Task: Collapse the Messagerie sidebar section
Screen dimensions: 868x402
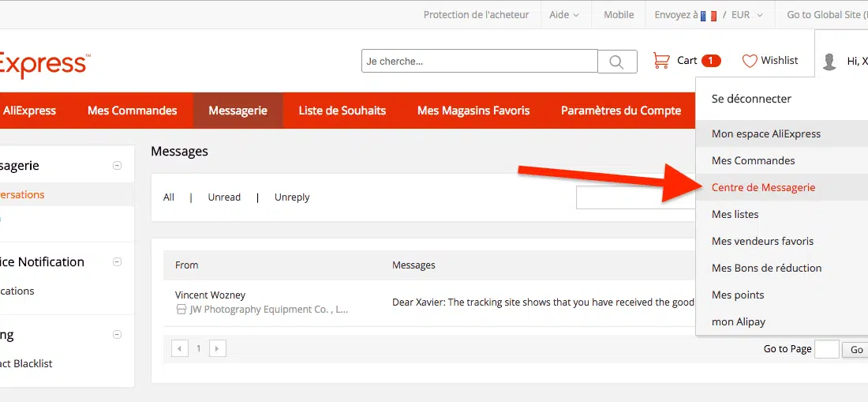Action: [117, 166]
